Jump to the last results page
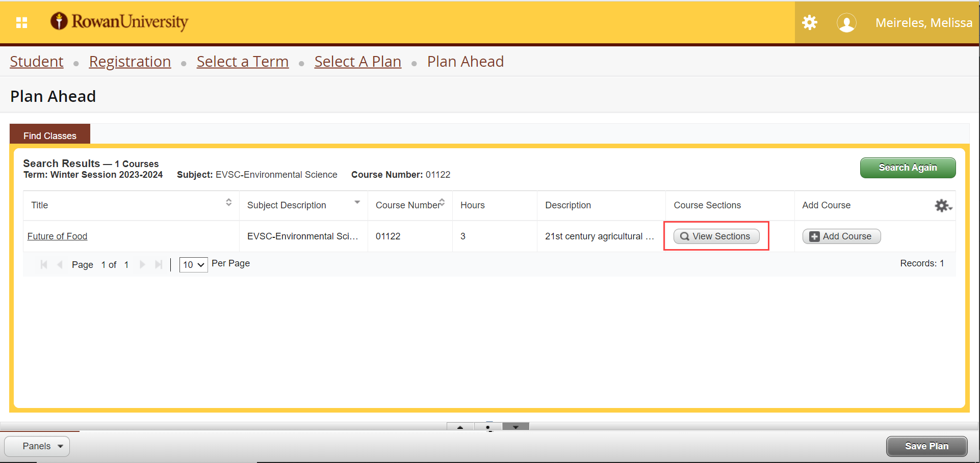Screen dimensions: 980x463 click(x=159, y=264)
